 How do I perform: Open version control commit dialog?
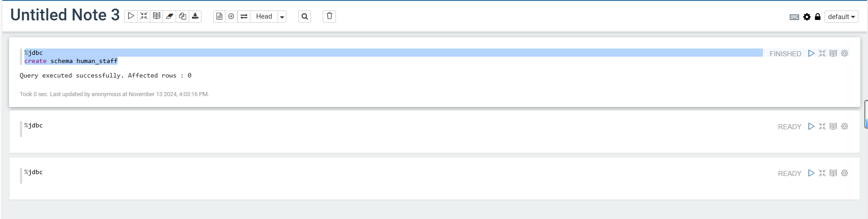pos(219,16)
